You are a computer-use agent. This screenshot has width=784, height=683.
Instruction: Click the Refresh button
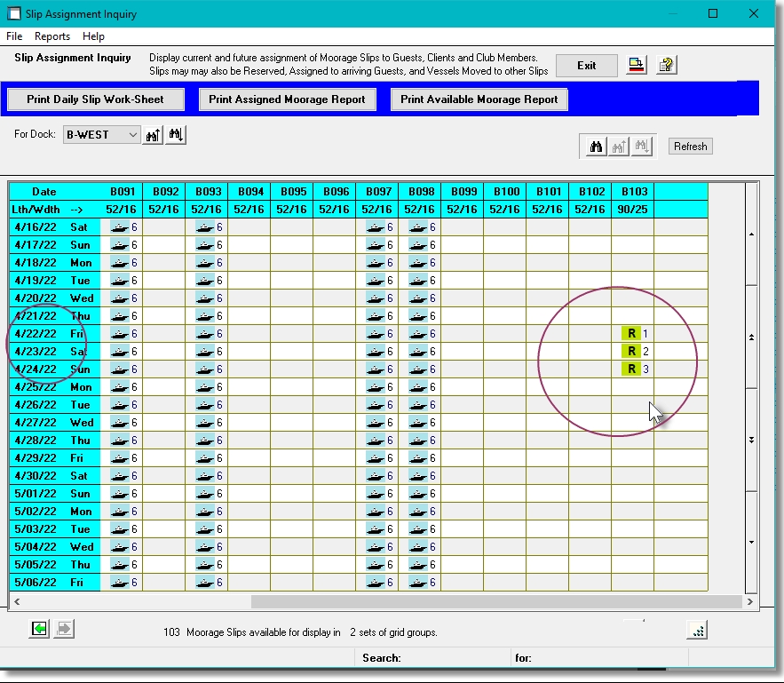coord(690,146)
